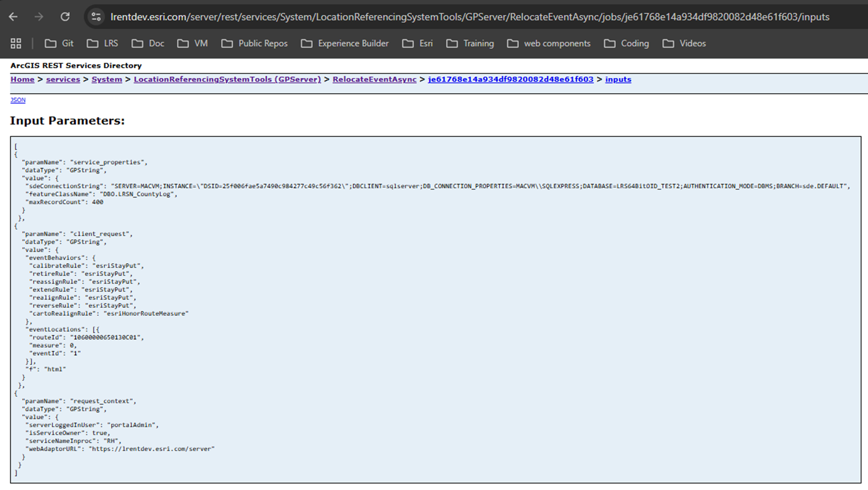Open the RelocateEventAsync service link
868x490 pixels.
click(374, 79)
